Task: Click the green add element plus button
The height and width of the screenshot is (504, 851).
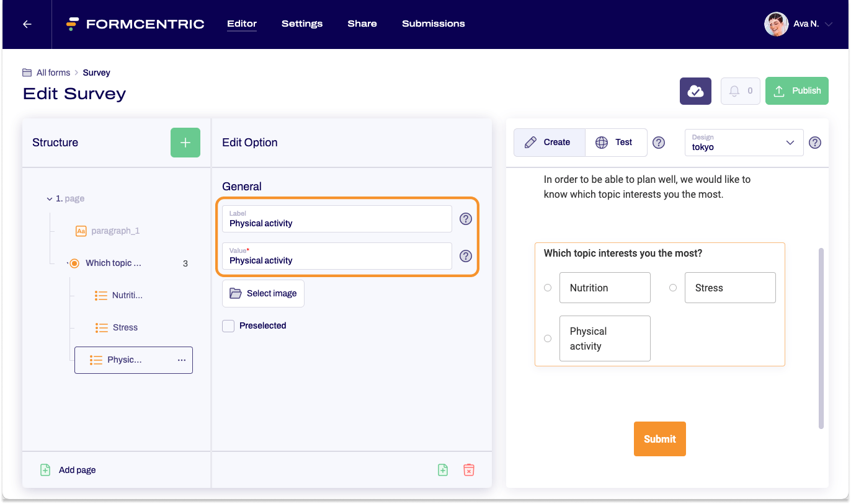Action: click(185, 143)
